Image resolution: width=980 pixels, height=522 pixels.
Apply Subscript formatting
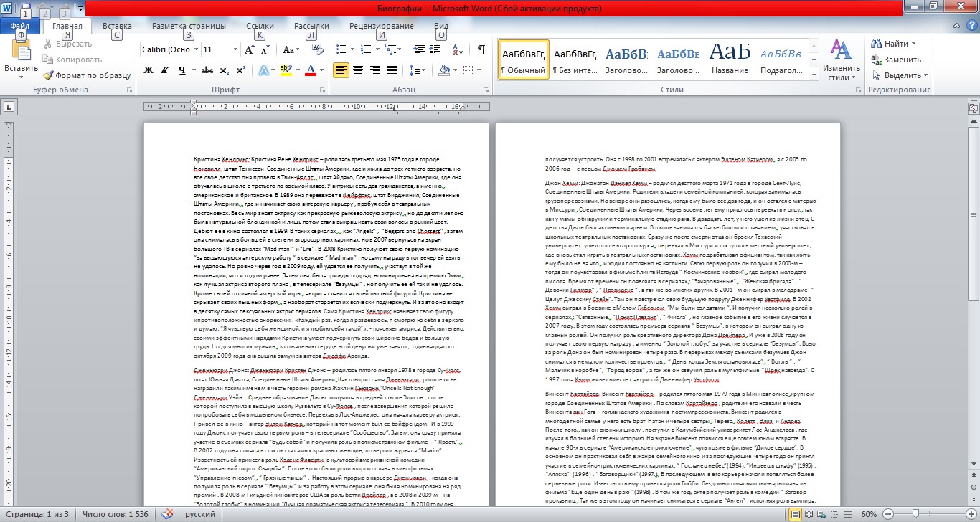coord(225,70)
